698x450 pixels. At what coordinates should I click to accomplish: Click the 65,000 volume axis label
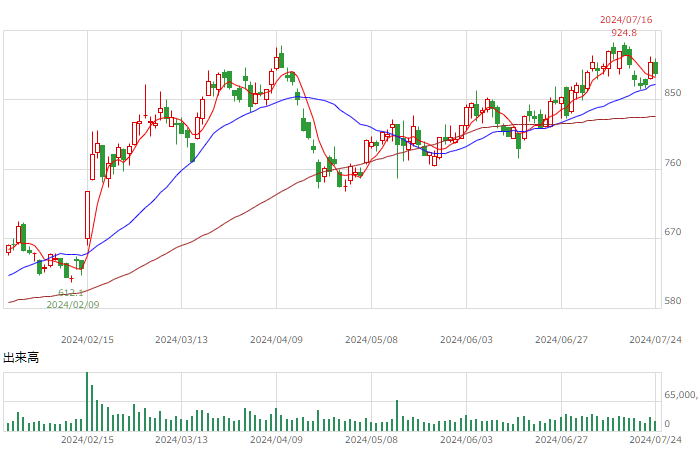pos(681,395)
